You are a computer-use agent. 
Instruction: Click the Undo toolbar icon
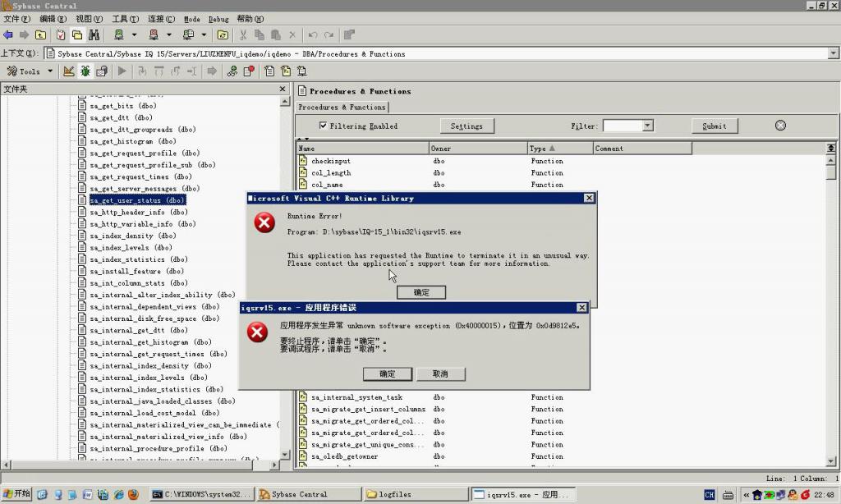[313, 34]
